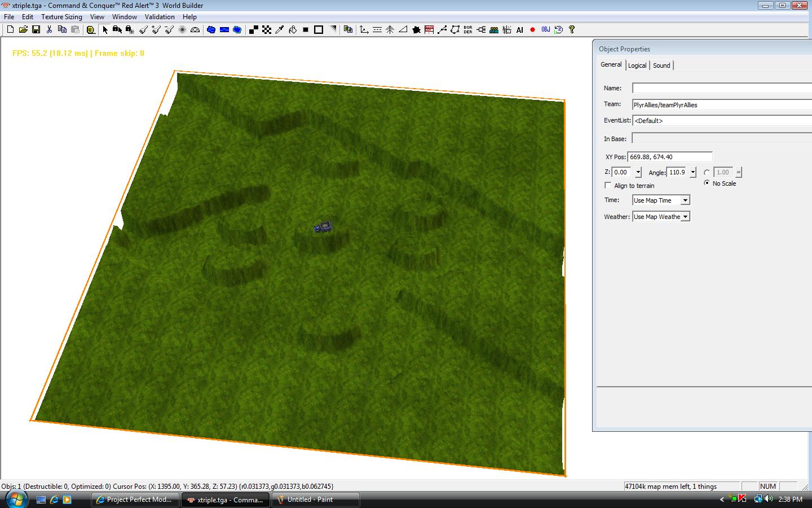Click the object Name input field
Viewport: 812px width, 508px height.
(x=722, y=88)
